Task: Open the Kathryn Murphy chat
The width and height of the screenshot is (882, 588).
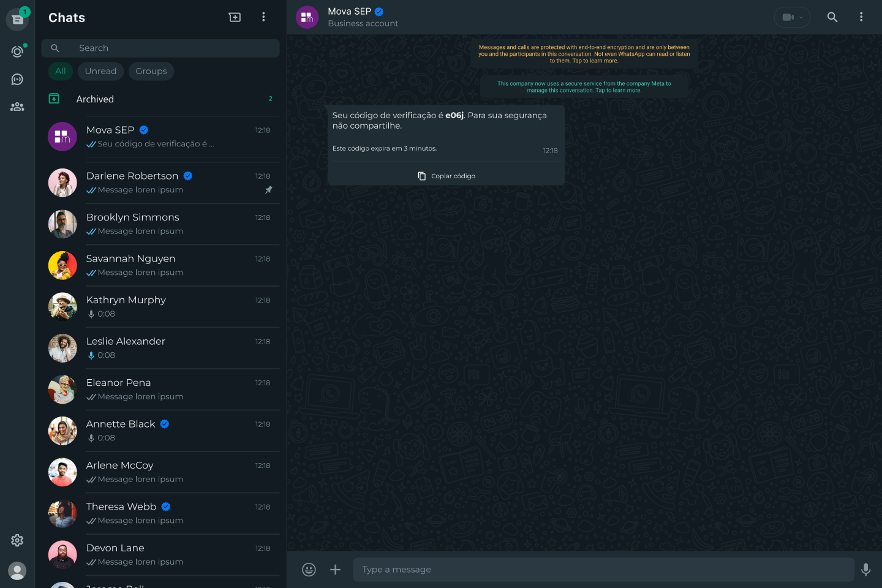Action: (x=160, y=307)
